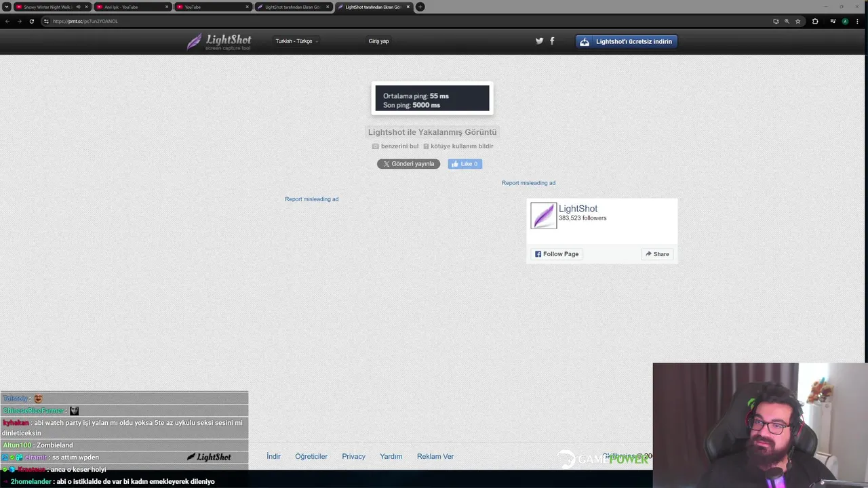
Task: Open the Privacy footer link
Action: point(353,456)
